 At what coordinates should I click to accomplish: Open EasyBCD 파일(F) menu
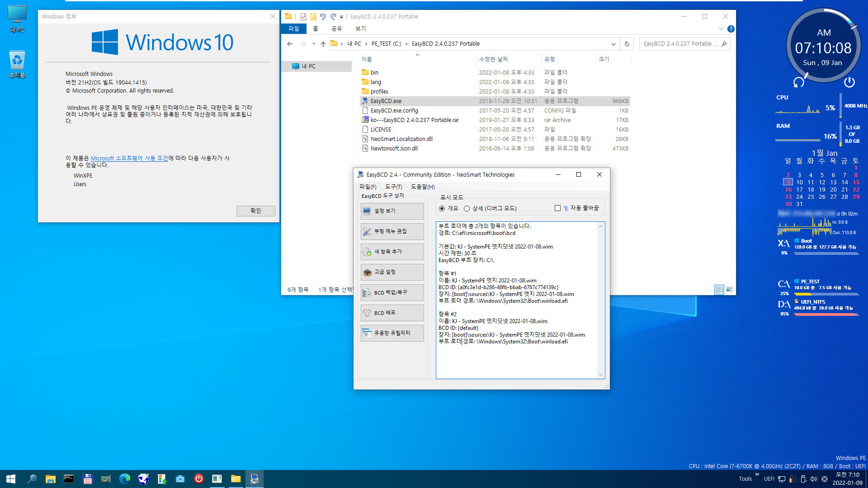click(x=368, y=187)
